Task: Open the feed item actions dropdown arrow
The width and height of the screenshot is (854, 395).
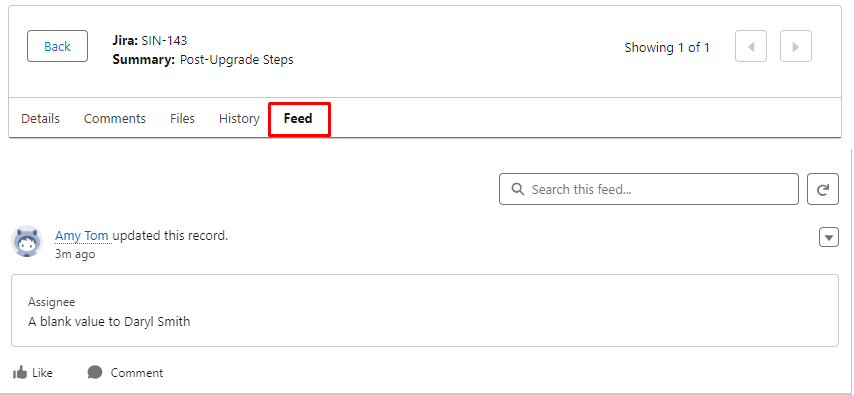Action: click(x=829, y=238)
